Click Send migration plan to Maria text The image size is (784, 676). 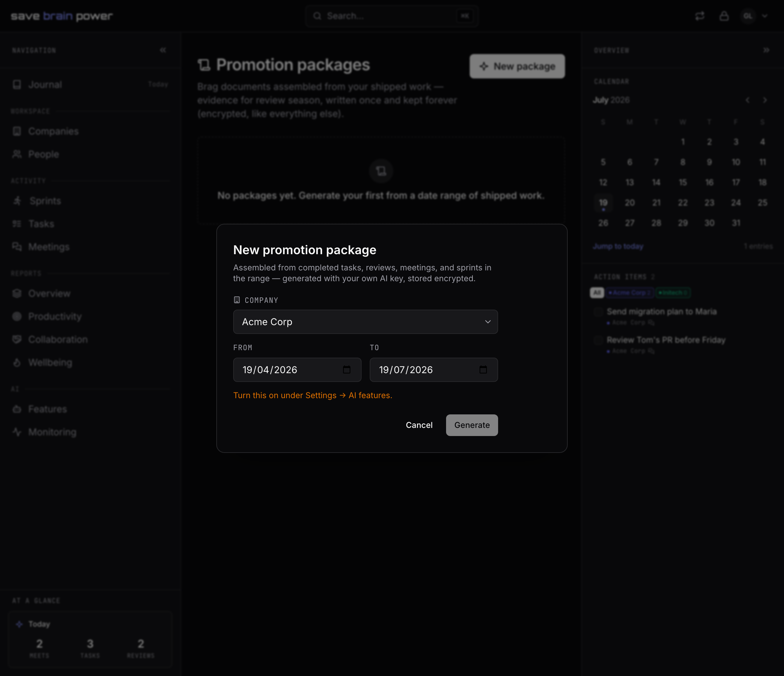click(x=661, y=312)
